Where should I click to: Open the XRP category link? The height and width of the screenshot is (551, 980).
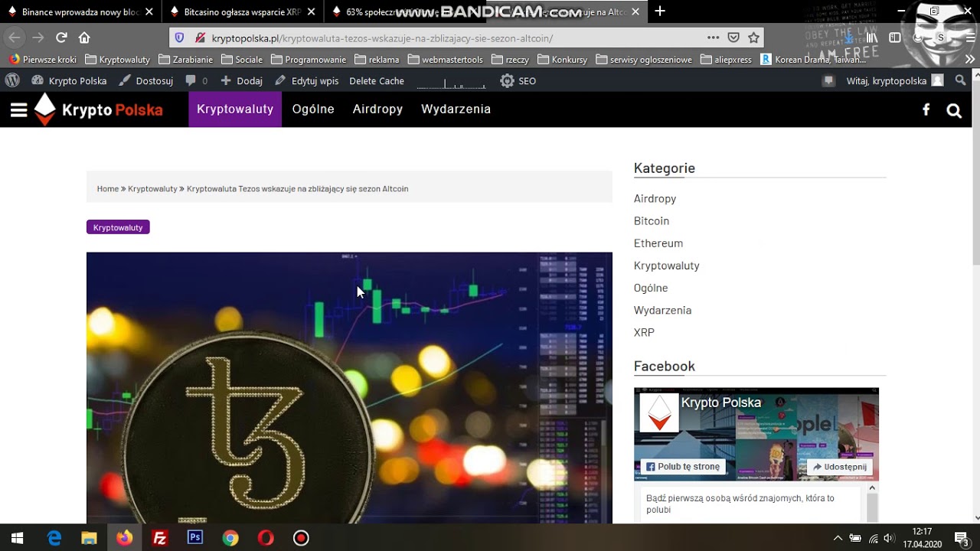coord(644,332)
